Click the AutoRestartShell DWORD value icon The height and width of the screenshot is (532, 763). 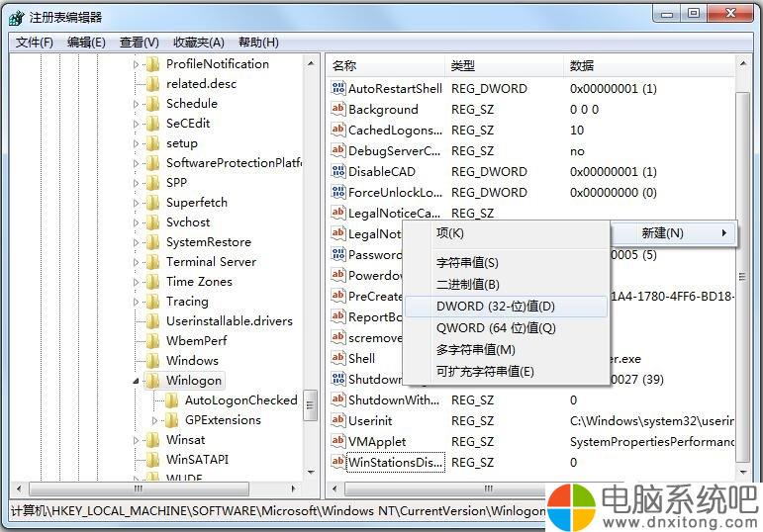(338, 88)
